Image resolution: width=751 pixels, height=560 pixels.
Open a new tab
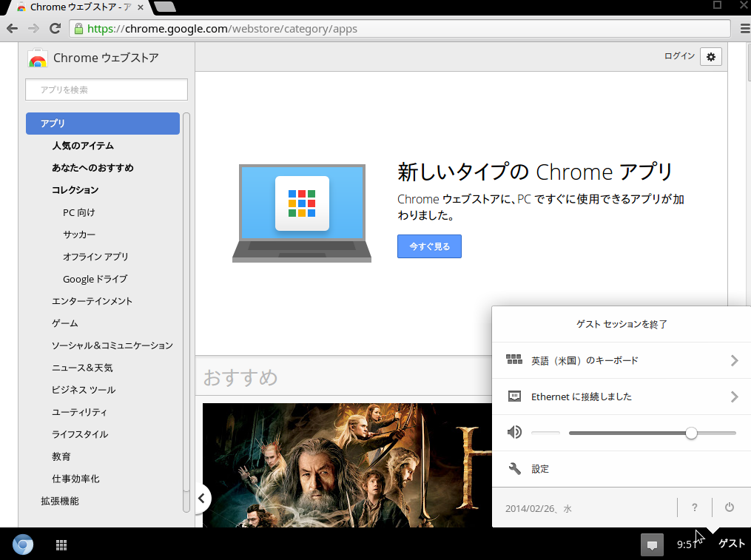165,7
